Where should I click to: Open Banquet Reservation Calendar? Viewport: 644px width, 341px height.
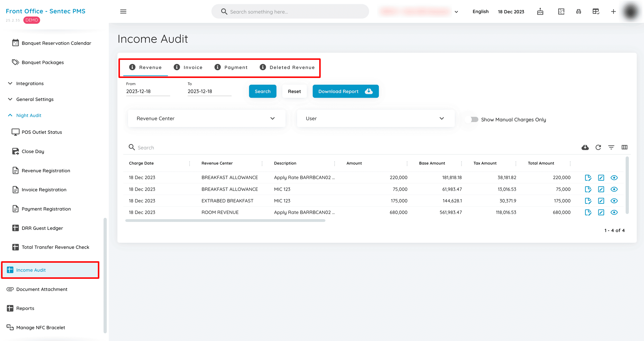pos(51,43)
